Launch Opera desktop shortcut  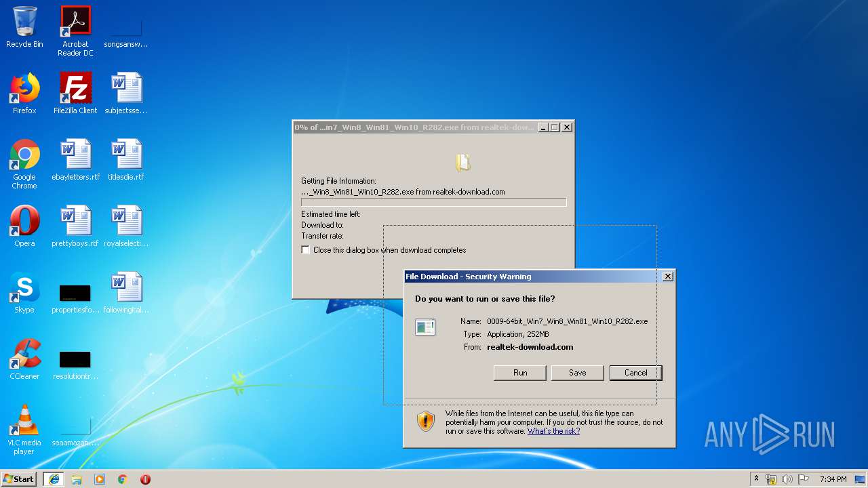pyautogui.click(x=24, y=226)
